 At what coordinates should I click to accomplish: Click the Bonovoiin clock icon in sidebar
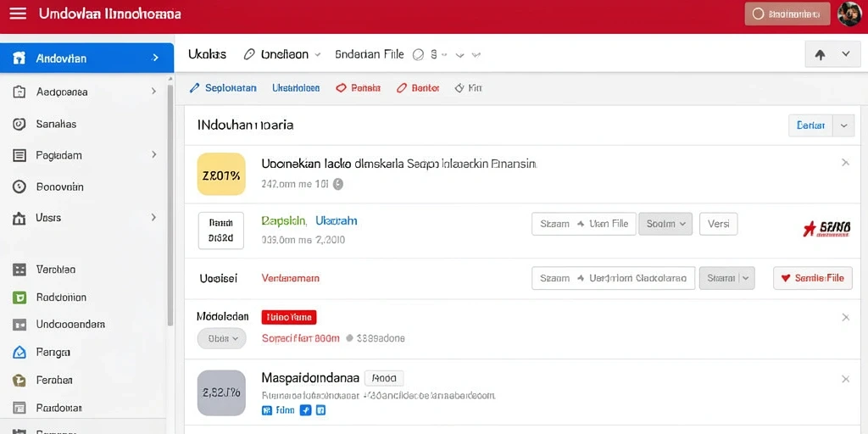19,187
